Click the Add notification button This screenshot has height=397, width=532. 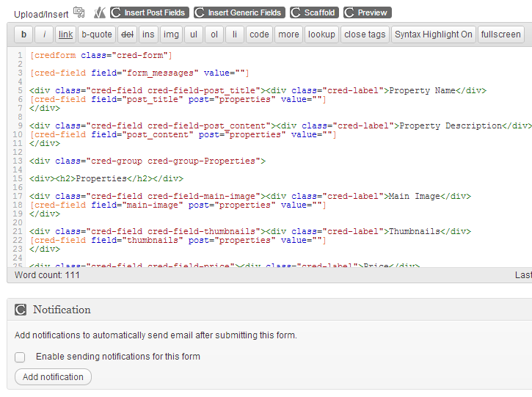(x=53, y=377)
